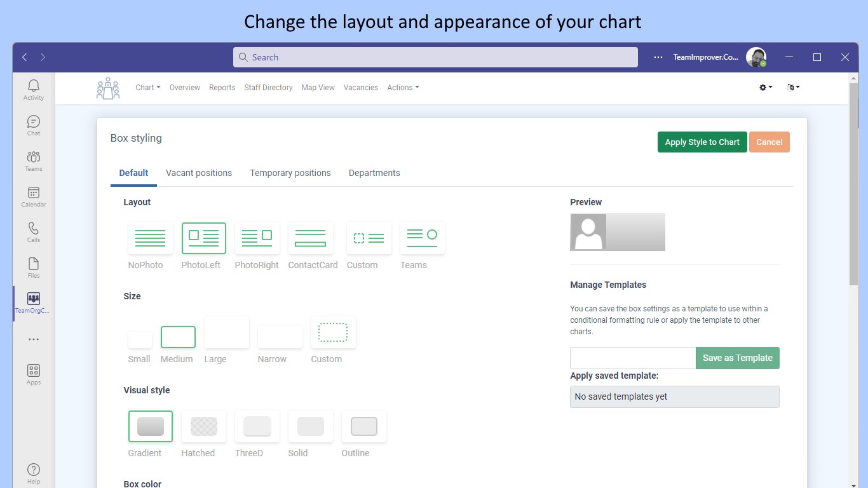Navigate back with the left arrow
Image resolution: width=868 pixels, height=488 pixels.
pyautogui.click(x=24, y=57)
